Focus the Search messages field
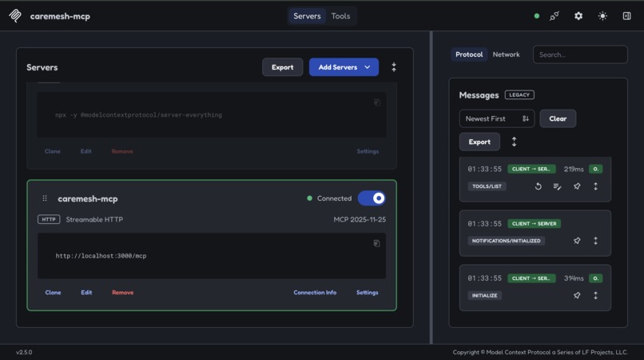Viewport: 644px width, 360px height. coord(580,54)
